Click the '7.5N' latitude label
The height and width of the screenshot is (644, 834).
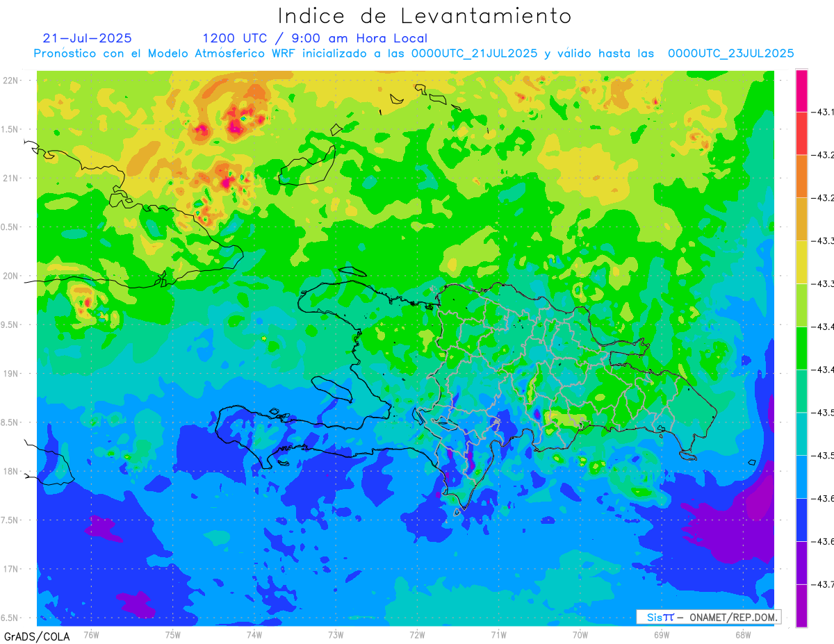[10, 520]
